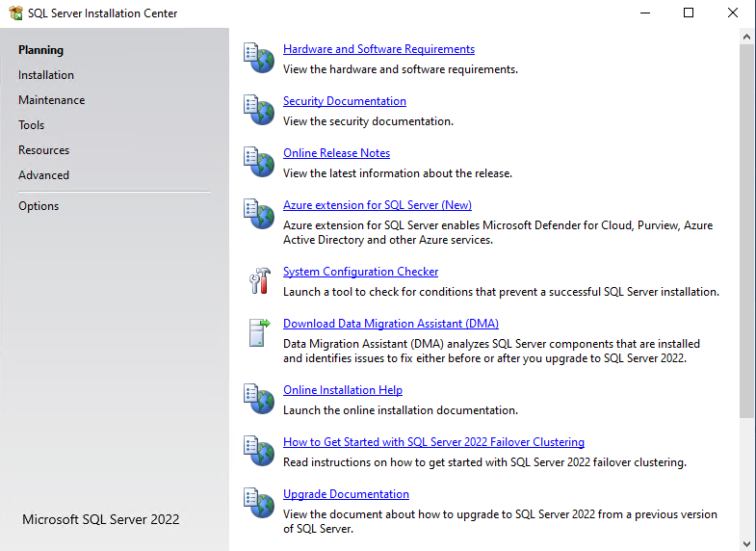The image size is (756, 551).
Task: Open the Security Documentation link
Action: pyautogui.click(x=345, y=101)
